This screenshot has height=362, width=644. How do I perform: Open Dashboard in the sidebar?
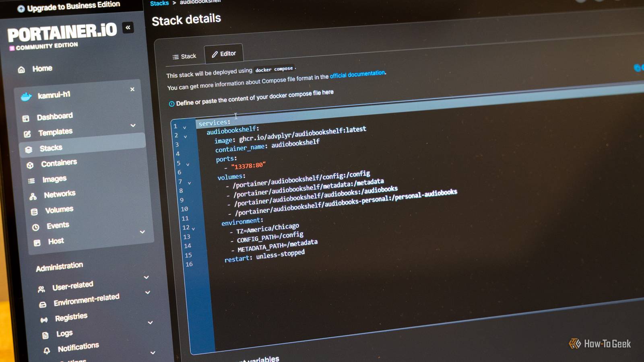click(55, 117)
